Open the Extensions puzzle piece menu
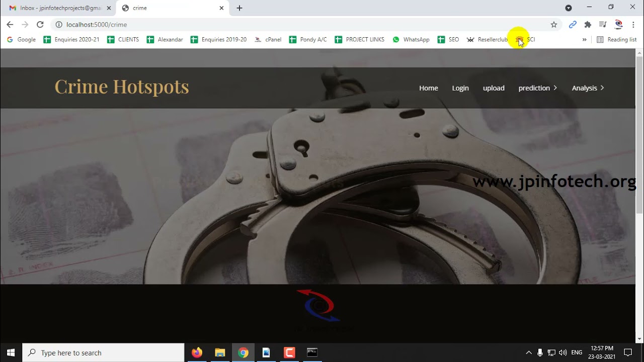The width and height of the screenshot is (644, 362). point(588,25)
